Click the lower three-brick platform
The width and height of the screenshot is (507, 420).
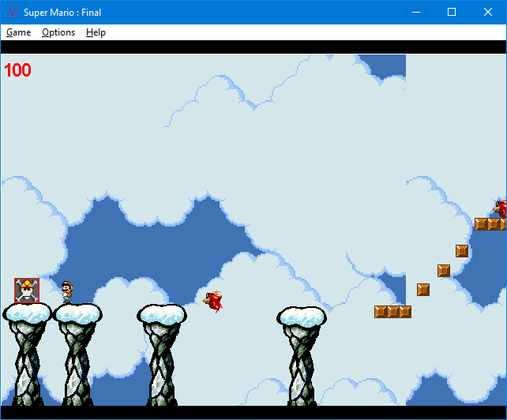pyautogui.click(x=392, y=312)
